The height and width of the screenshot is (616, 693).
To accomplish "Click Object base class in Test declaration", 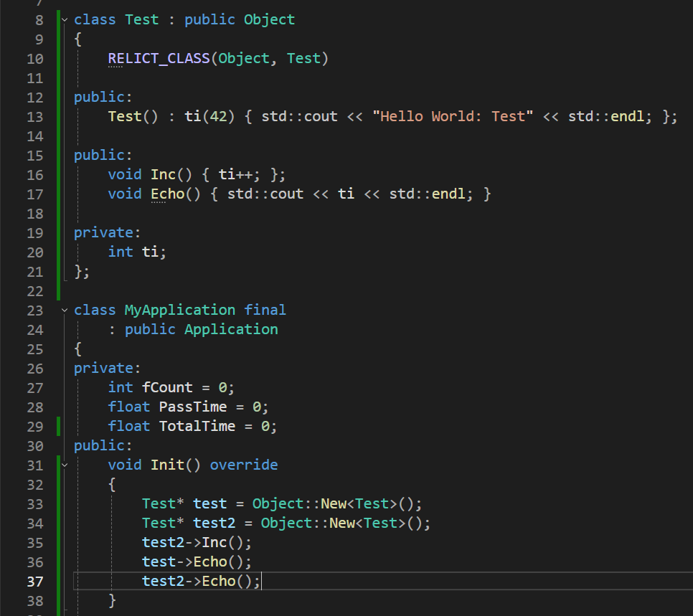I will click(x=269, y=20).
